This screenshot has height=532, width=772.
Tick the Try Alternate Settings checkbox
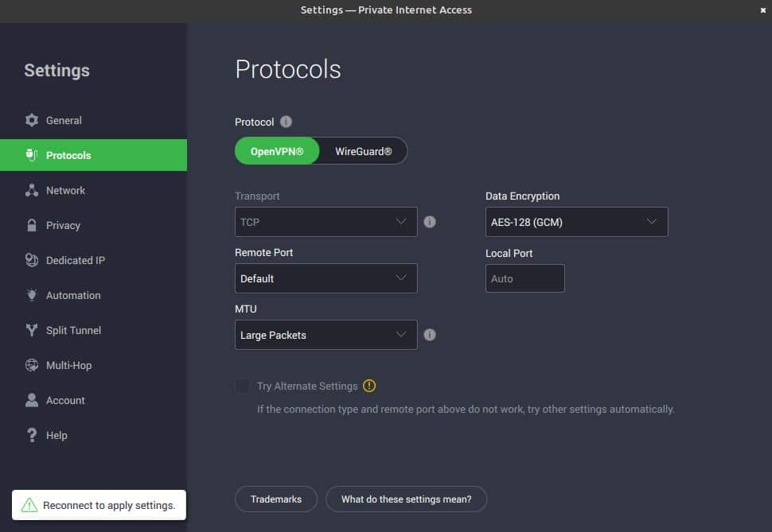click(x=242, y=386)
